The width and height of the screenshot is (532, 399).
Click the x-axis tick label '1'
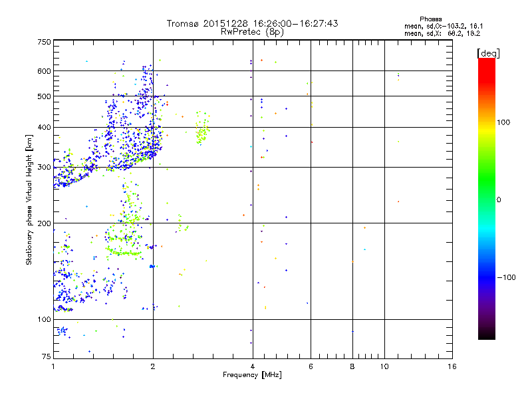click(54, 366)
